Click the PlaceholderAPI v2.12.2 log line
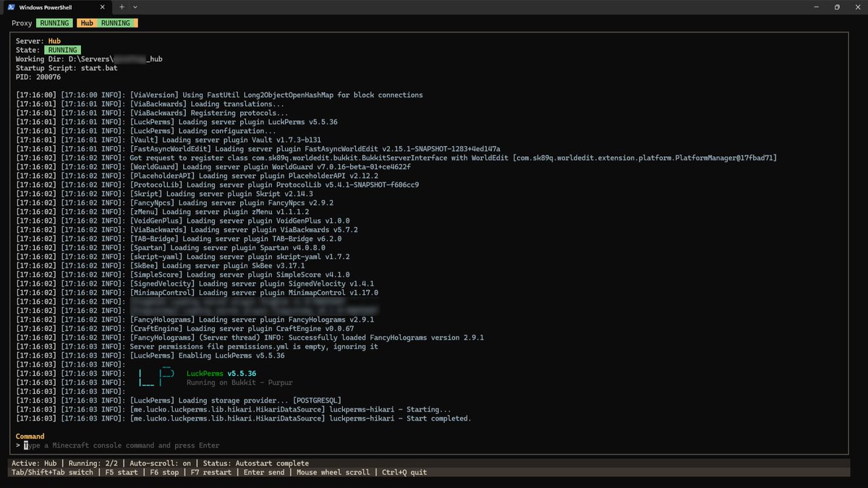Screen dimensions: 868x488 [x=196, y=176]
